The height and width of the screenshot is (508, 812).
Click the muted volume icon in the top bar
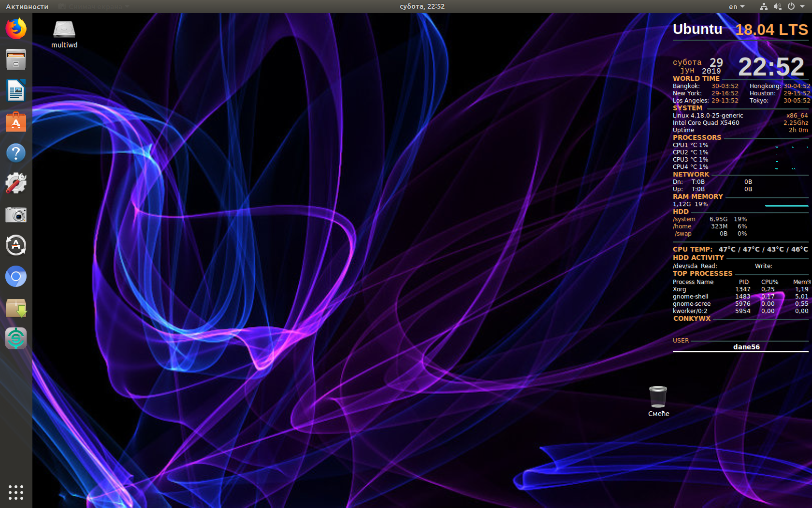777,6
